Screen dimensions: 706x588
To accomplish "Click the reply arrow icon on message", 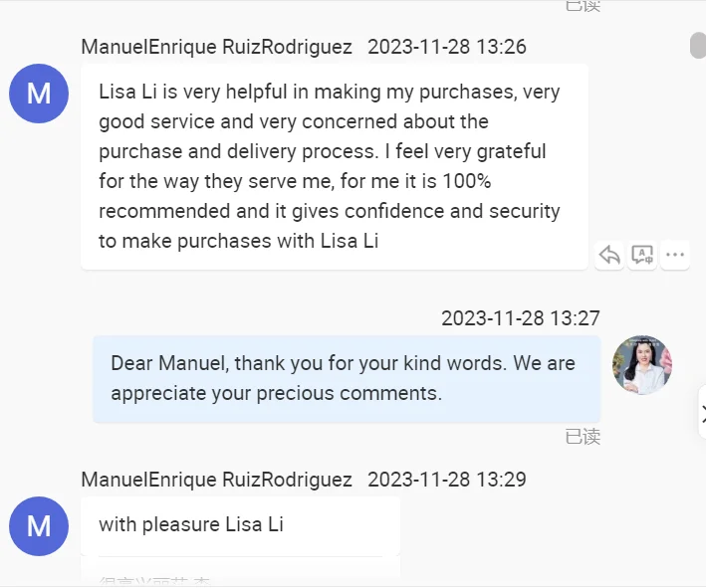I will (x=609, y=255).
